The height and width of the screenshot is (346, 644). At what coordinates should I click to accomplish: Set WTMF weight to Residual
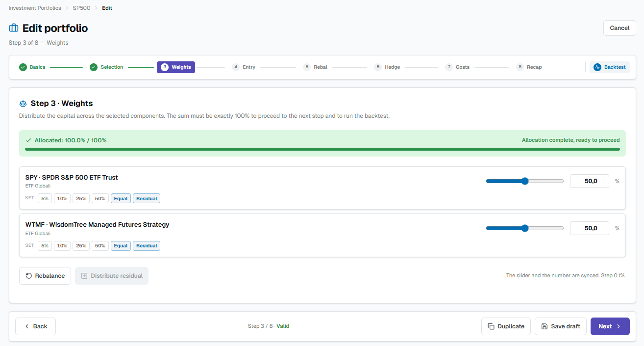coord(147,245)
